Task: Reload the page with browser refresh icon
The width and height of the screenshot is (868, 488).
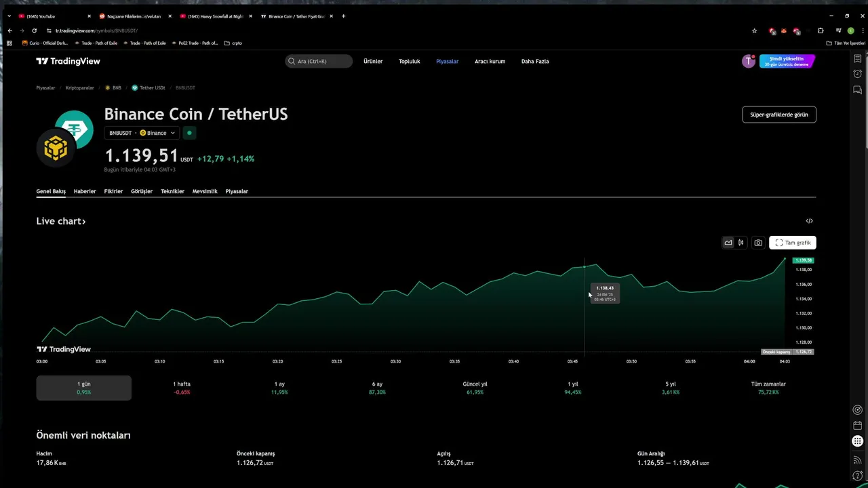Action: click(34, 30)
